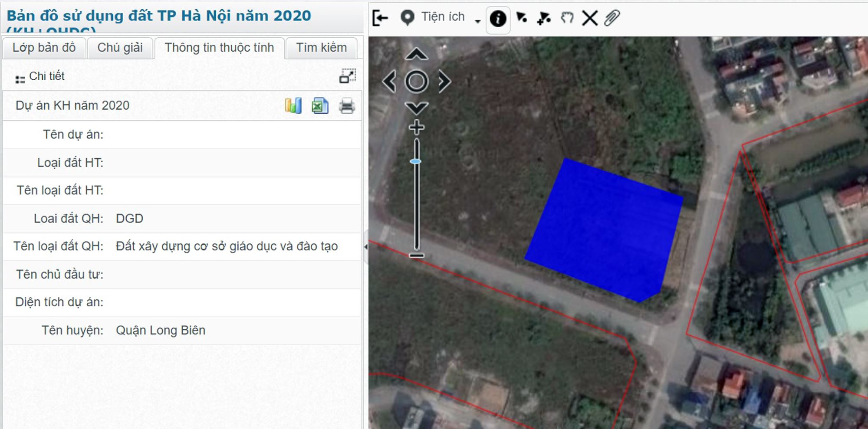This screenshot has width=868, height=429.
Task: Click the paperclip attachment icon
Action: point(612,18)
